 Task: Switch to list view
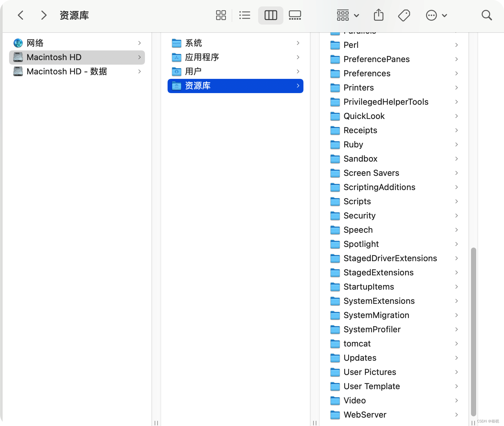pyautogui.click(x=245, y=15)
